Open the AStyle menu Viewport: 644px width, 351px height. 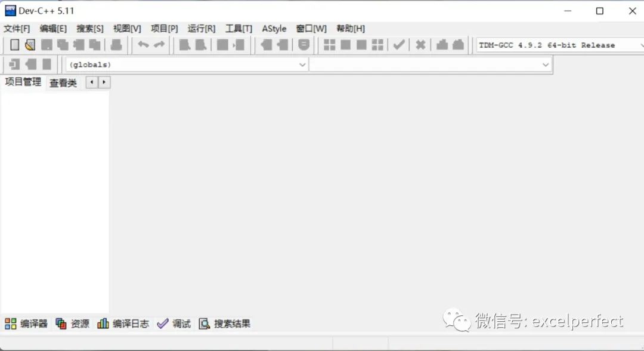tap(274, 29)
